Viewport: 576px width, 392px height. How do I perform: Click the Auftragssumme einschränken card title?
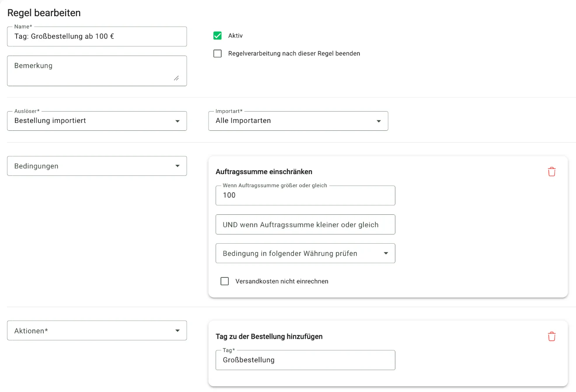coord(264,171)
